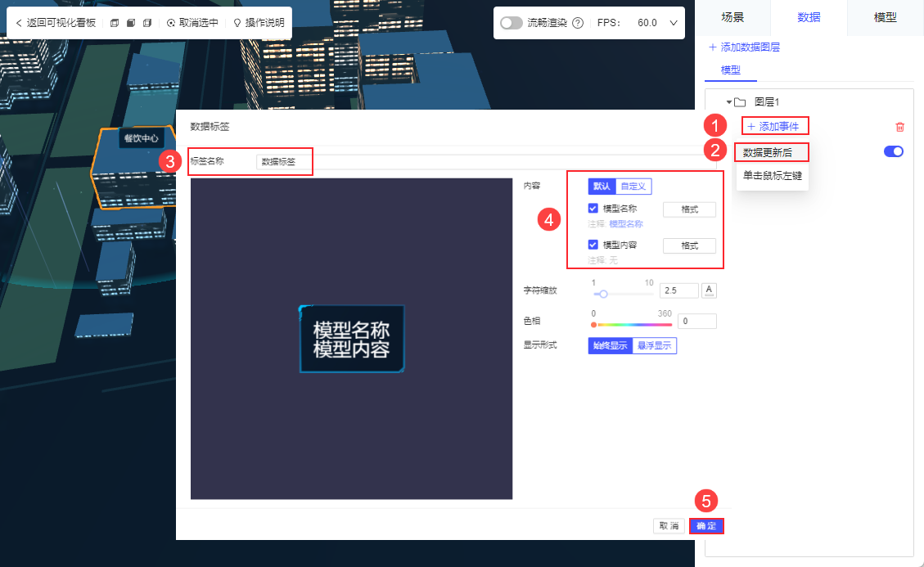924x567 pixels.
Task: Switch to the 场景 tab
Action: (x=732, y=18)
